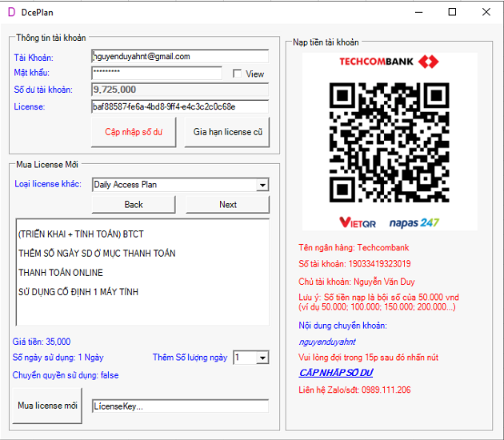504x440 pixels.
Task: Click the THANH TOÁN ONLINE line
Action: coord(61,273)
